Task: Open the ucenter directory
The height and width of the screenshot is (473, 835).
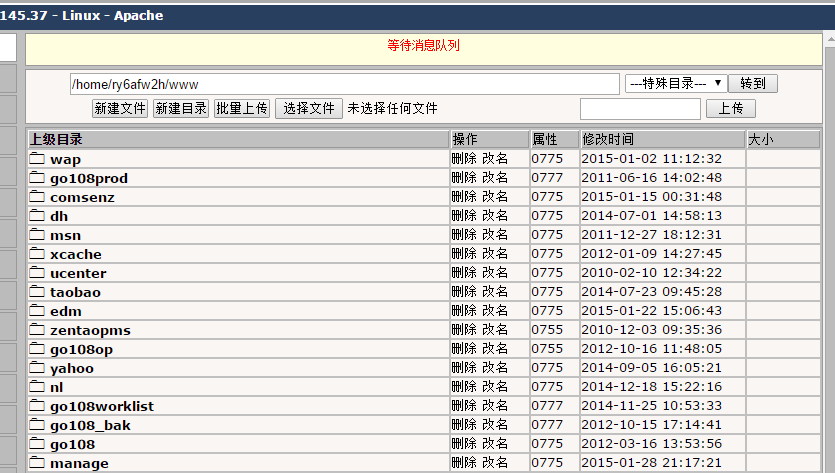Action: point(78,273)
